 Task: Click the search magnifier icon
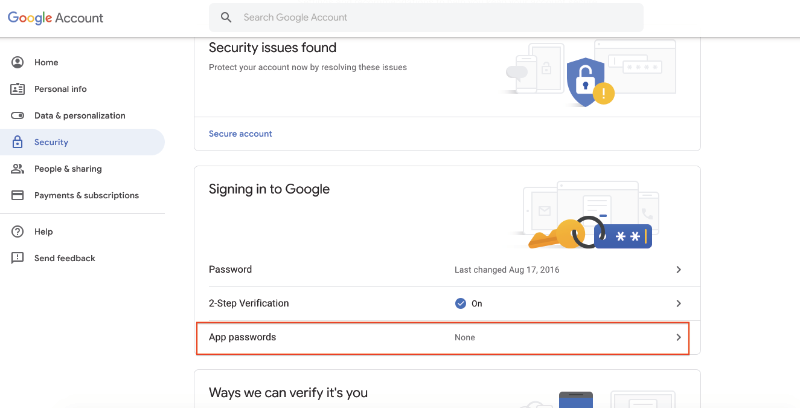click(x=226, y=17)
